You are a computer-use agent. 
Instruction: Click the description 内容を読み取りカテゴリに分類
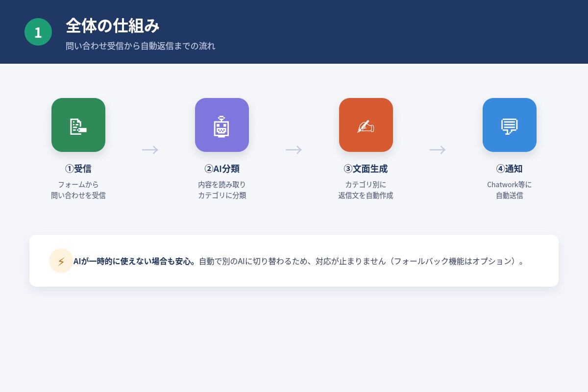point(222,190)
